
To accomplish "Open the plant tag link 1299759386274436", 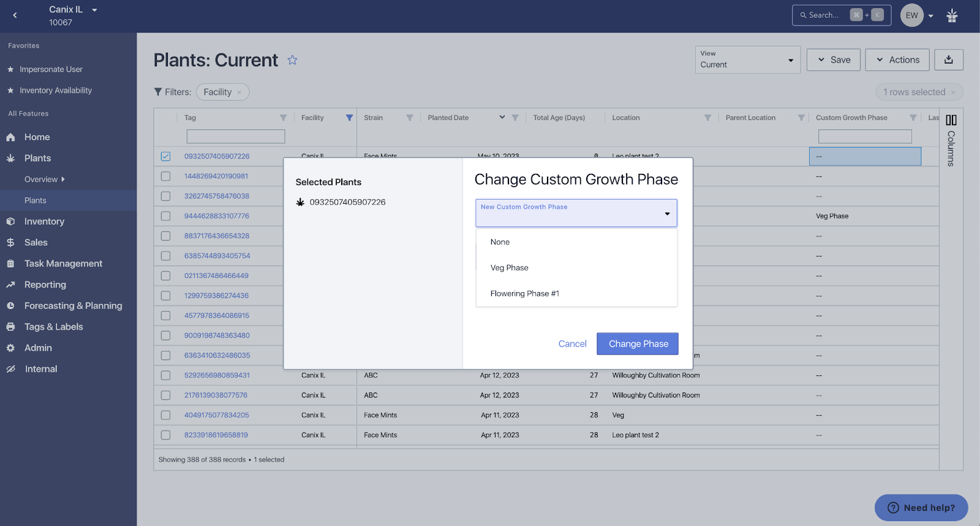I will click(216, 296).
